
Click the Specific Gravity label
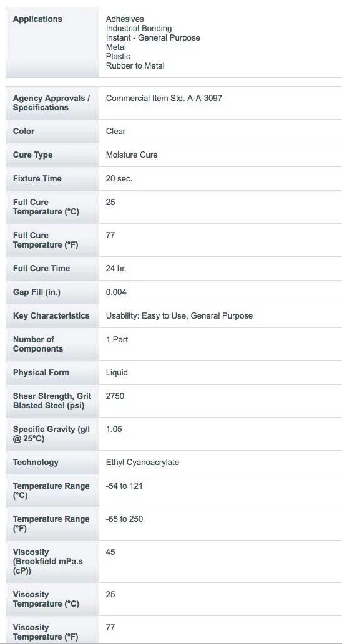click(51, 434)
